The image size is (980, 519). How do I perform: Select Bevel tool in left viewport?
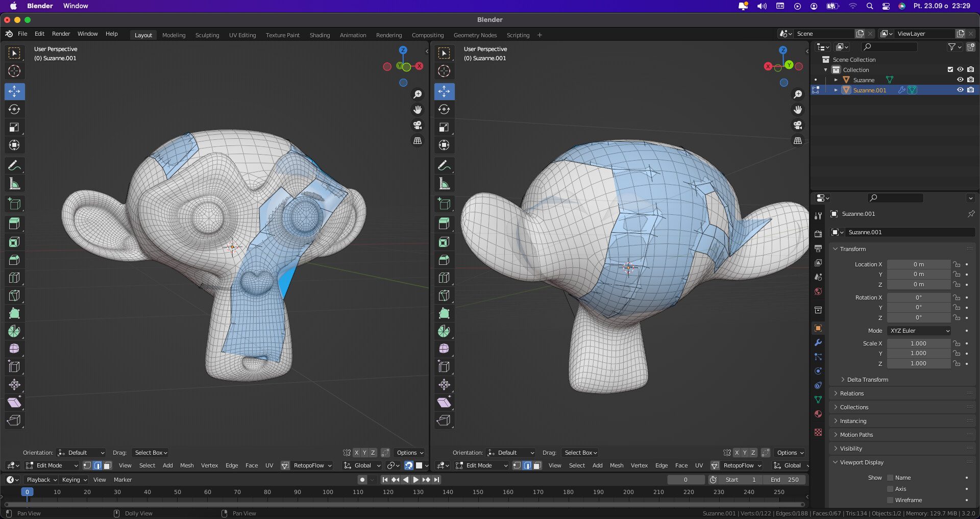pos(15,260)
